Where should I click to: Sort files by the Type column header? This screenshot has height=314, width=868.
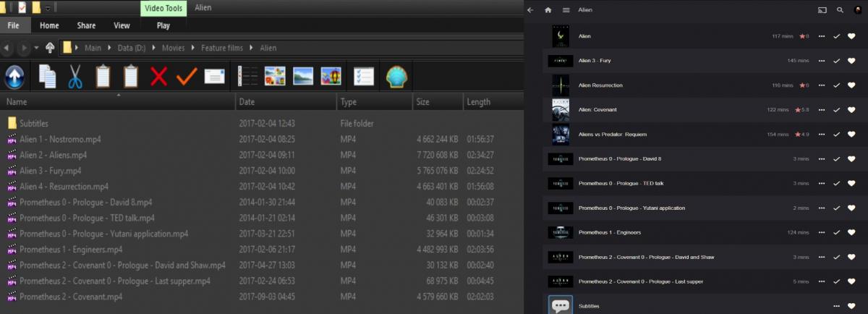(374, 102)
